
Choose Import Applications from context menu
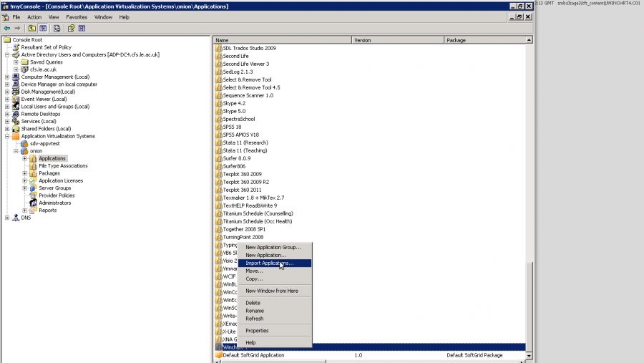click(274, 263)
